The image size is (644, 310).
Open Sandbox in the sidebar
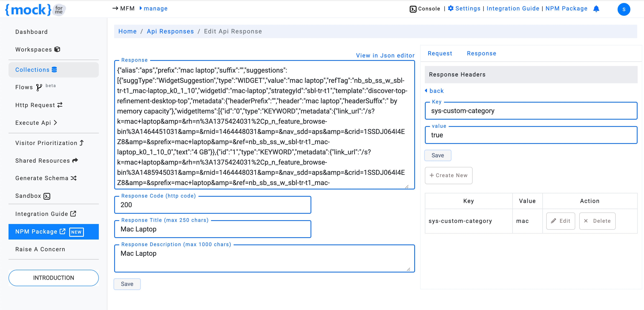[33, 196]
